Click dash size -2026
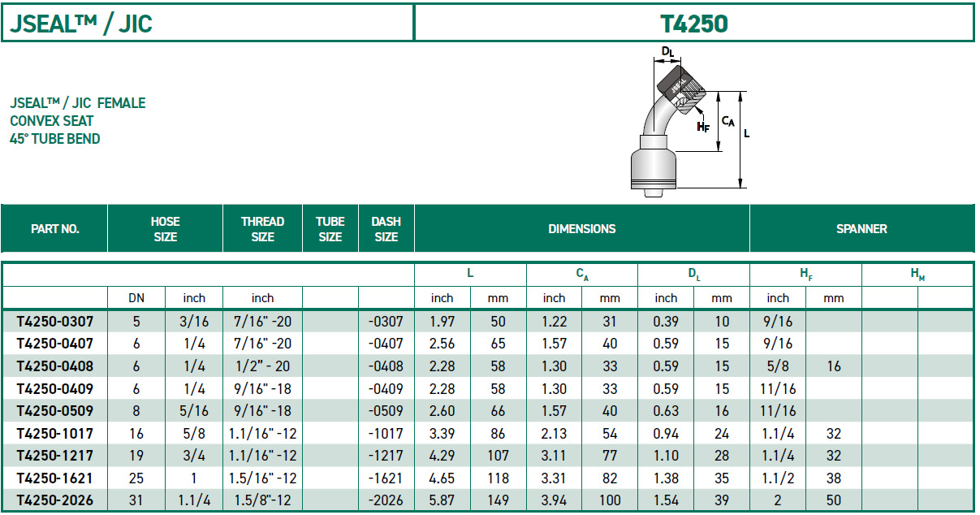The image size is (980, 515). [x=386, y=500]
